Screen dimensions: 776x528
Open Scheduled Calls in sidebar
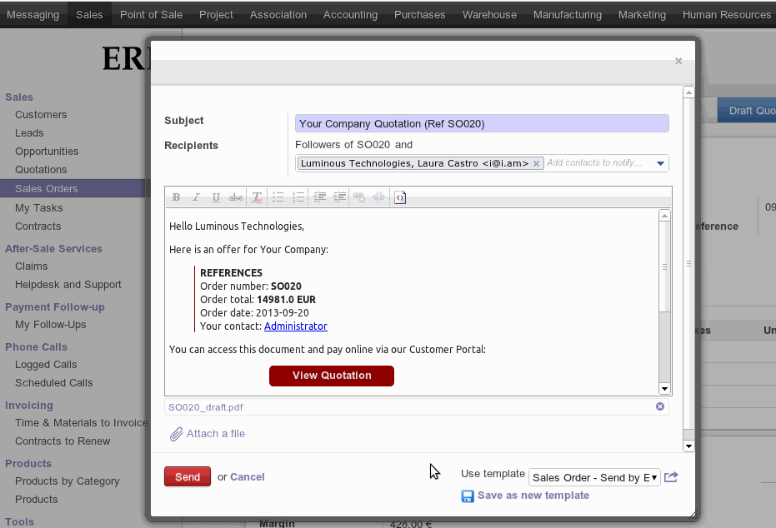click(x=53, y=383)
